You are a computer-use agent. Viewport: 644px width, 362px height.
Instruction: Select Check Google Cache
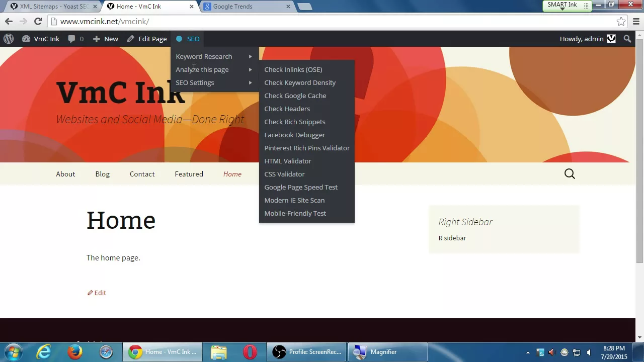[x=295, y=96]
